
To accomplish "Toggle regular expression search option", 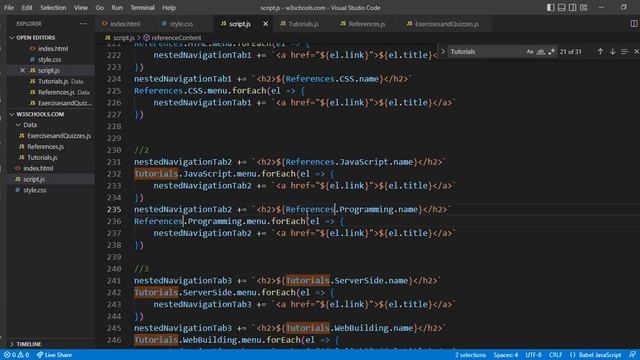I will tap(551, 51).
